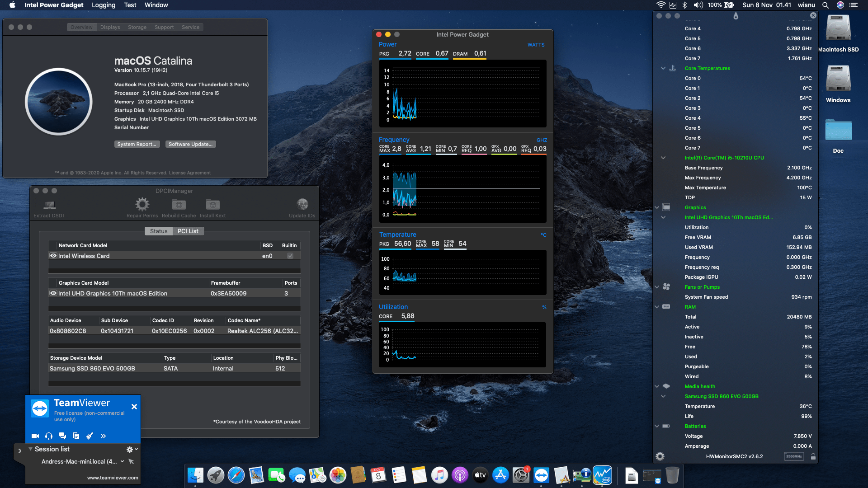This screenshot has width=868, height=488.
Task: Start video in TeamViewer panel
Action: click(35, 436)
